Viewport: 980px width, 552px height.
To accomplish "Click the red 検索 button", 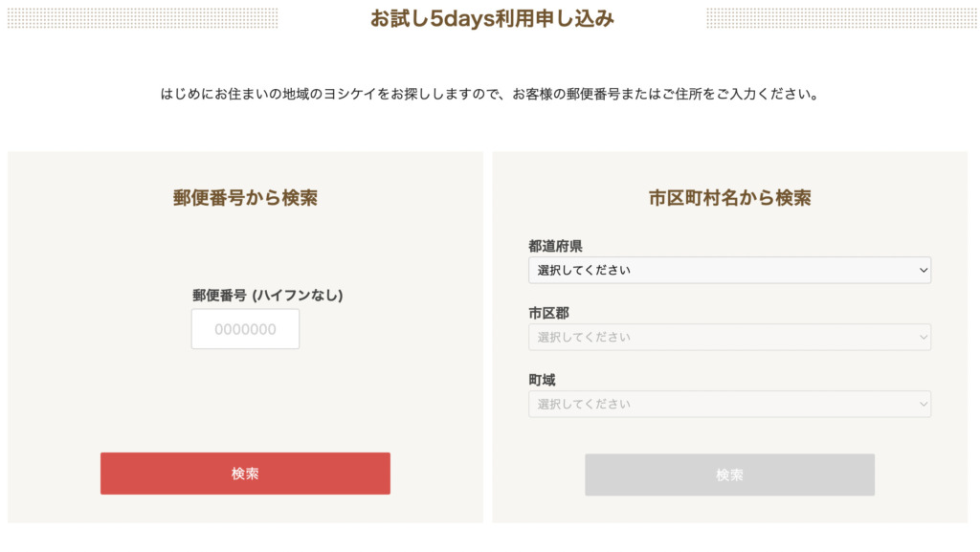I will coord(245,474).
